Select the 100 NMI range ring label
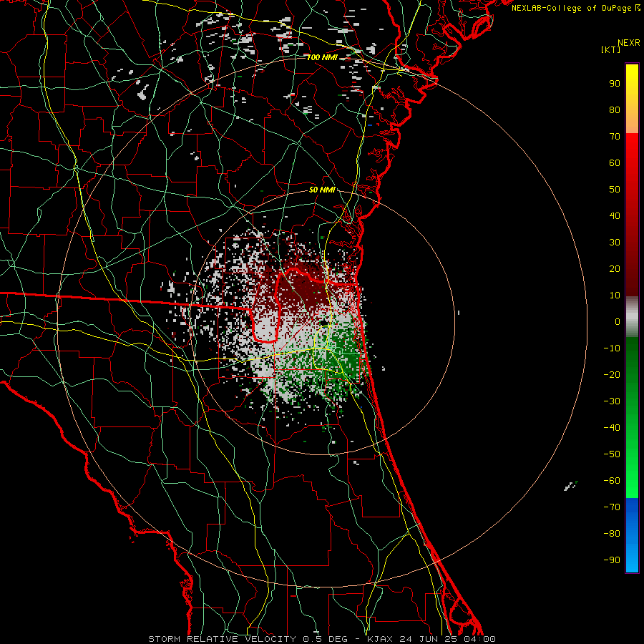644x644 pixels. (x=322, y=57)
